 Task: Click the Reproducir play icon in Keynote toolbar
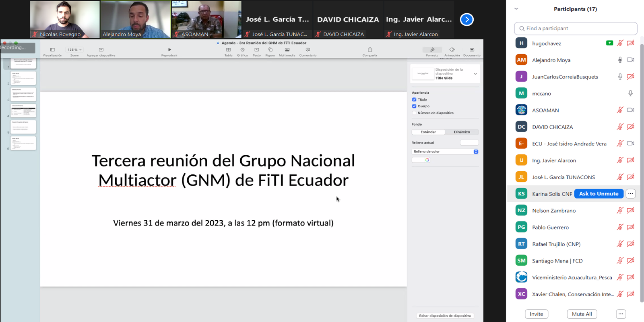169,50
